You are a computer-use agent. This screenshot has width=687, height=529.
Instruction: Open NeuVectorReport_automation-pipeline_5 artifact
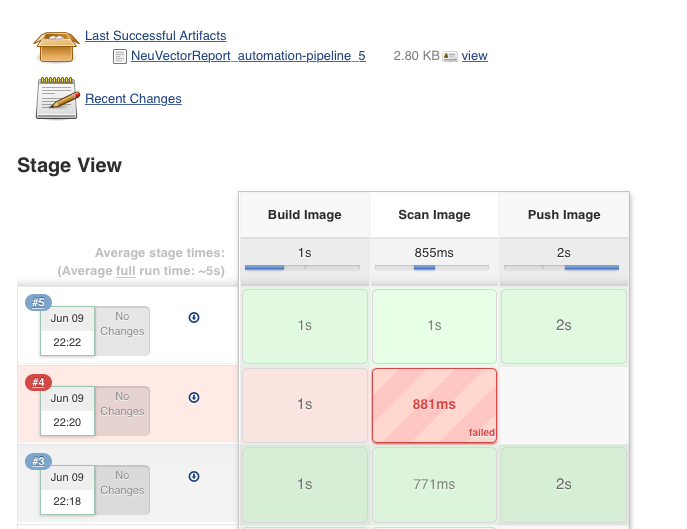[x=248, y=56]
